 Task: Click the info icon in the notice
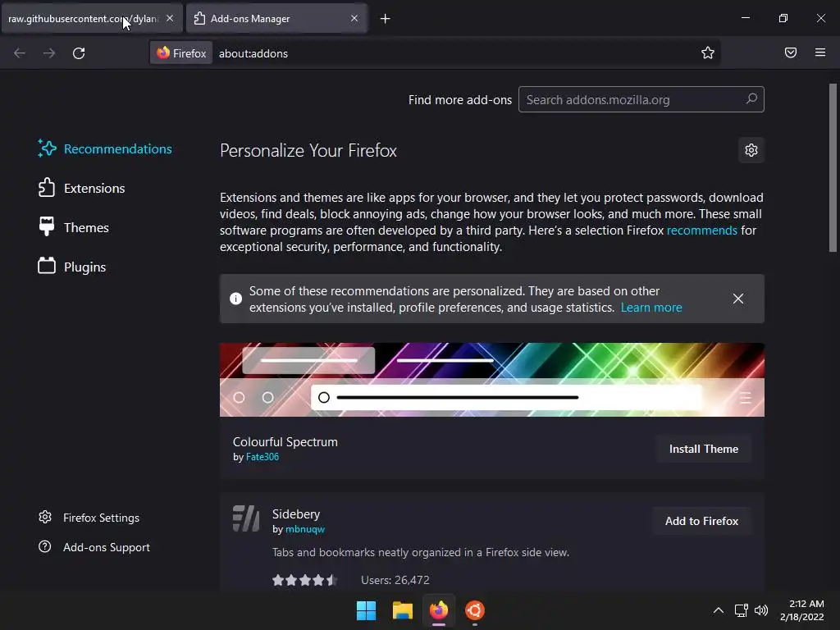[235, 299]
